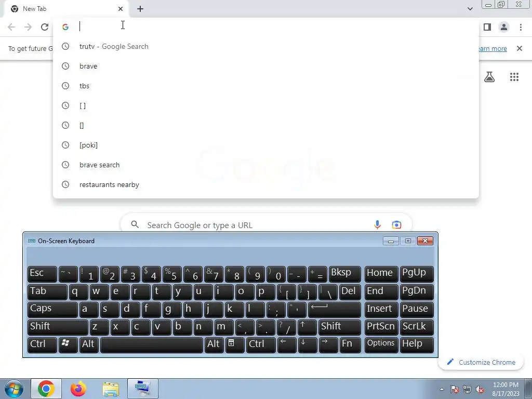Viewport: 532px width, 399px height.
Task: Click the left arrow key
Action: click(x=287, y=345)
